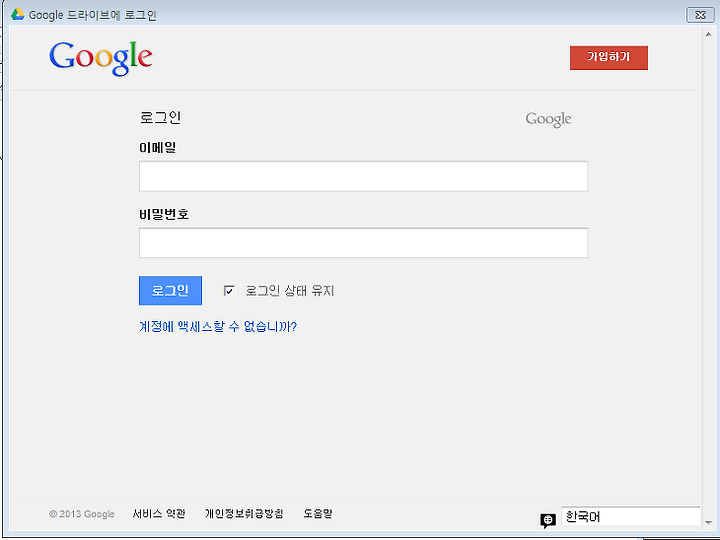Focus the 이메일 input field
This screenshot has width=720, height=540.
pos(363,176)
